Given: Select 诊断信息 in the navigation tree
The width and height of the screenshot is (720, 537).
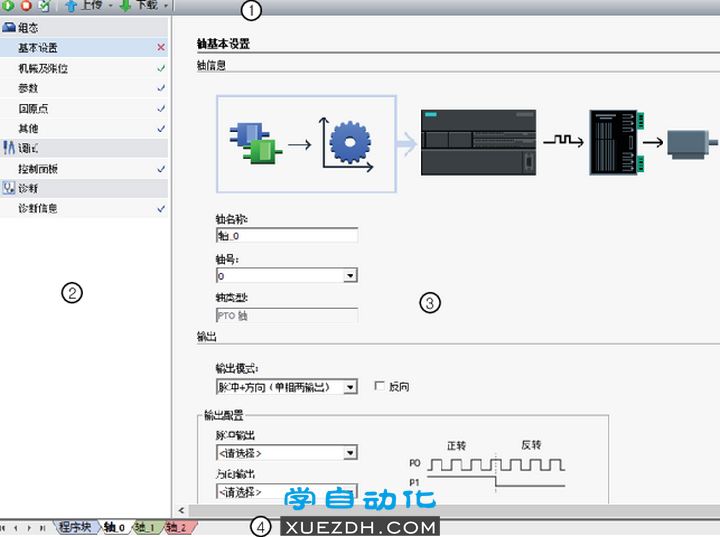Looking at the screenshot, I should tap(84, 209).
